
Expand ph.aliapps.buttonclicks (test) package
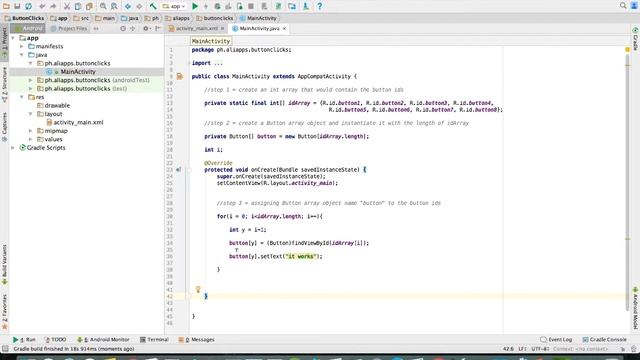click(31, 89)
